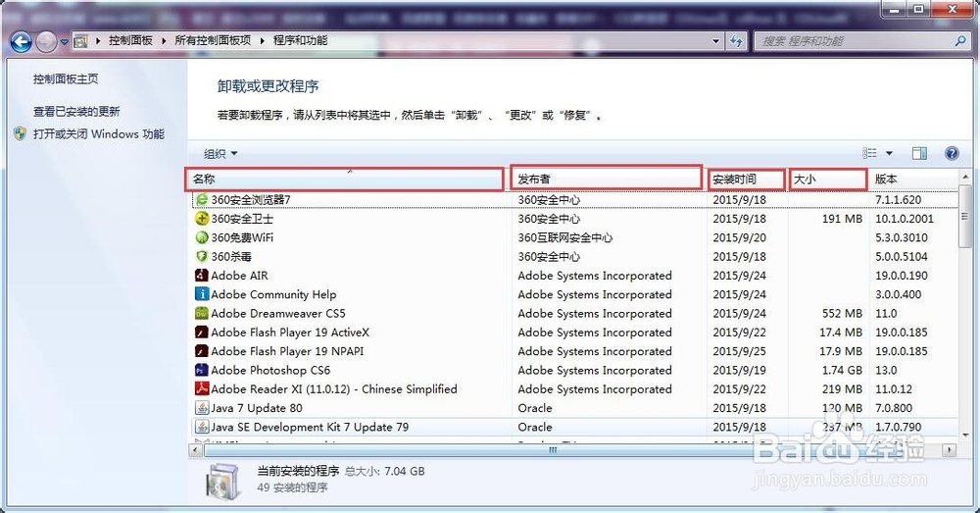Open the address bar history dropdown
Image resolution: width=980 pixels, height=513 pixels.
coord(716,41)
